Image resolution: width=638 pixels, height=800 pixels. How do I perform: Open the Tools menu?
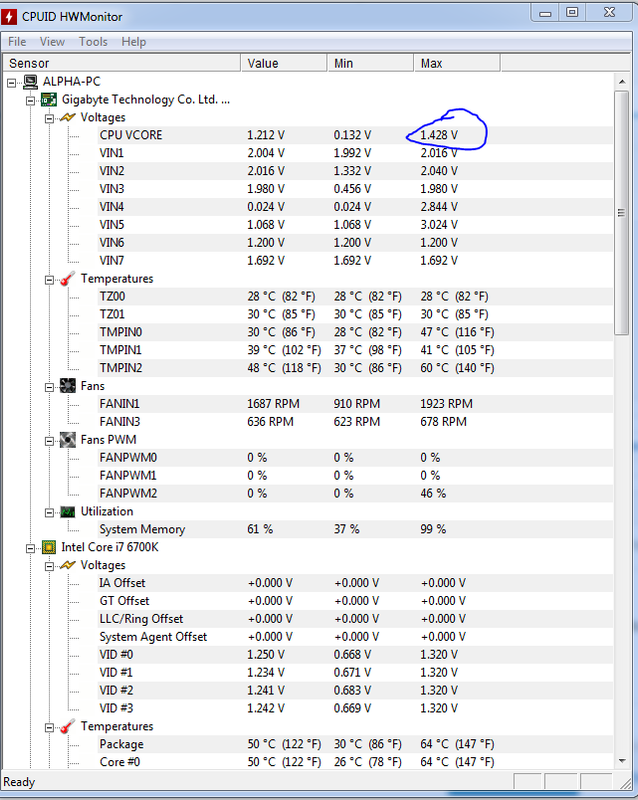(x=93, y=42)
